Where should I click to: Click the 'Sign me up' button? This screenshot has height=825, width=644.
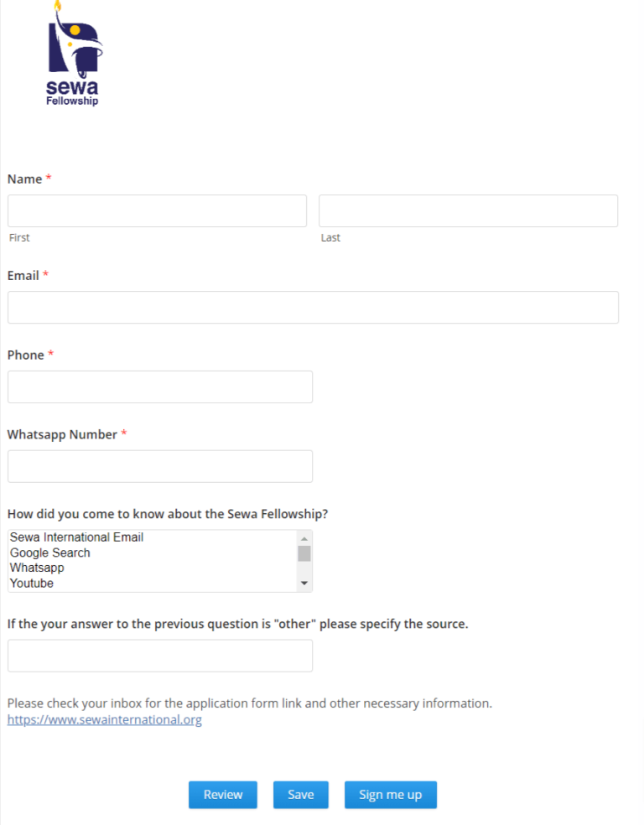pos(390,795)
